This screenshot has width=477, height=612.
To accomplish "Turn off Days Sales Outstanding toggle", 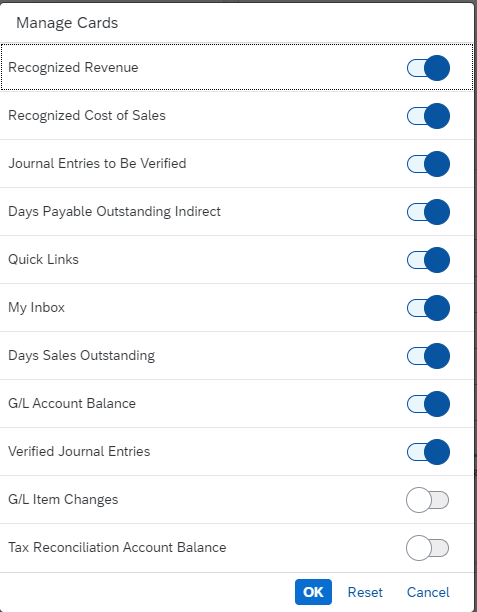I will pos(428,356).
